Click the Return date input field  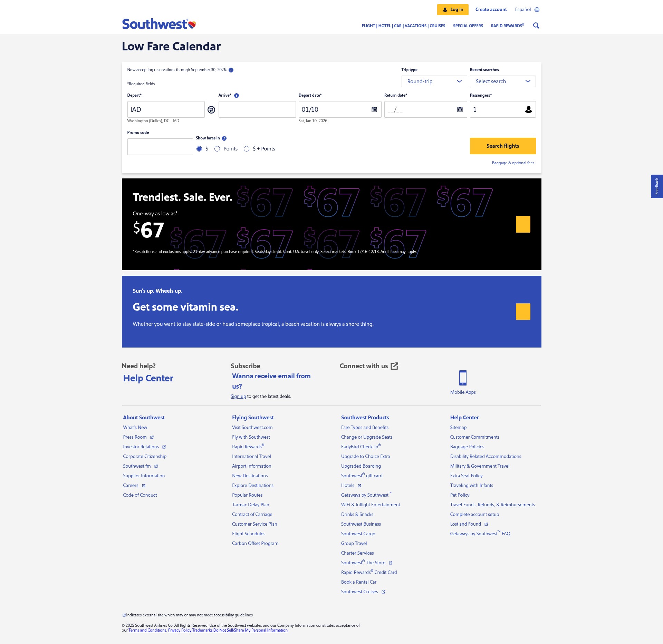(x=425, y=109)
